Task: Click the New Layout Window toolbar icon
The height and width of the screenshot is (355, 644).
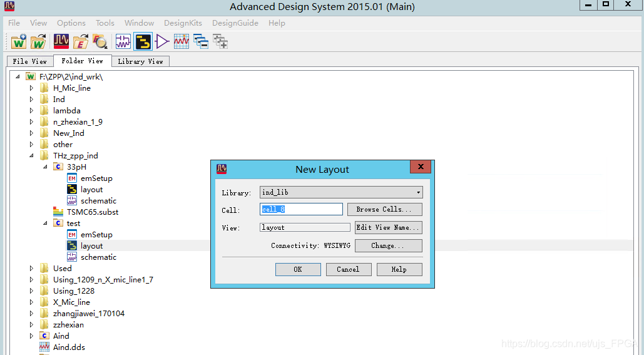Action: [x=143, y=42]
